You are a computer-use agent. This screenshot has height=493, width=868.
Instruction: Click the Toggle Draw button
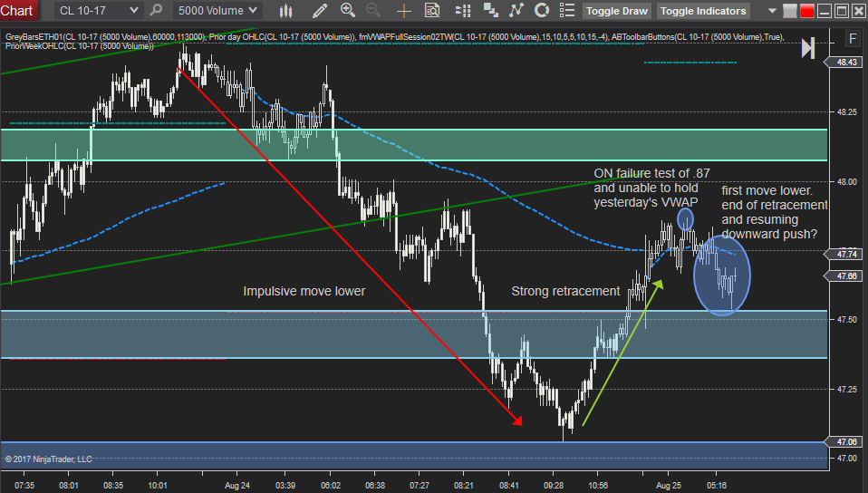coord(617,11)
